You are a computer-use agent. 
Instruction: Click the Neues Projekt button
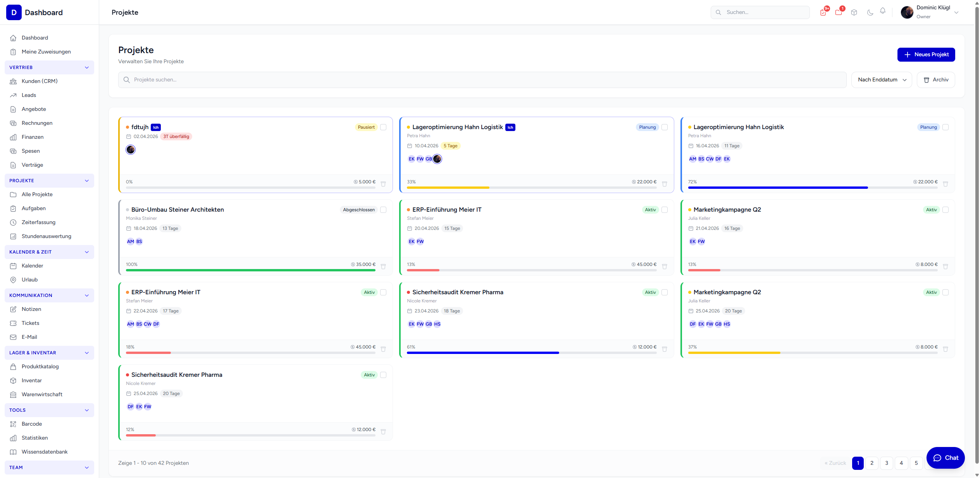point(926,55)
